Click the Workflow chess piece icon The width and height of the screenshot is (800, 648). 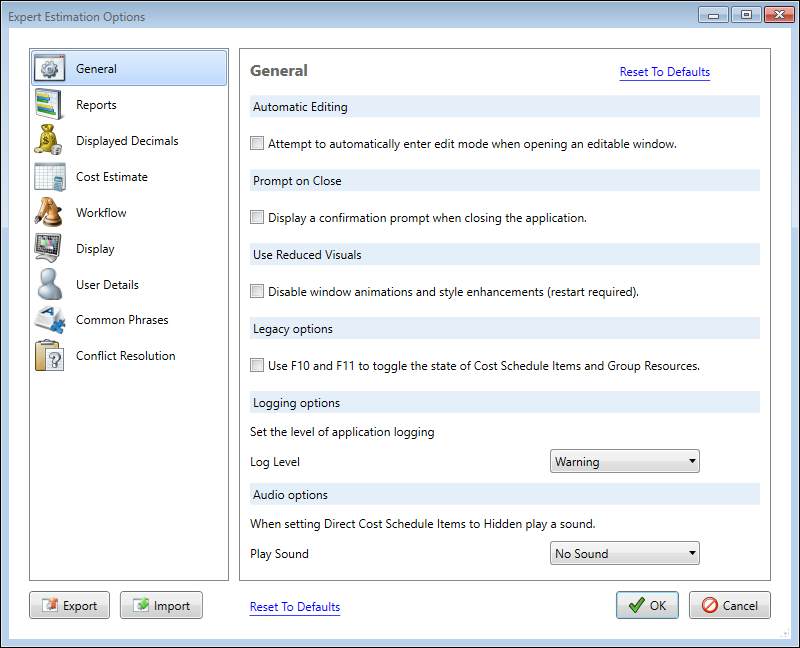(x=50, y=213)
